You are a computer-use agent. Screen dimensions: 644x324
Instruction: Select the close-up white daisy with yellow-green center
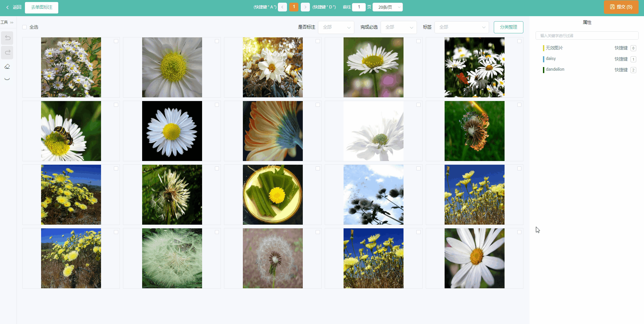tap(172, 67)
